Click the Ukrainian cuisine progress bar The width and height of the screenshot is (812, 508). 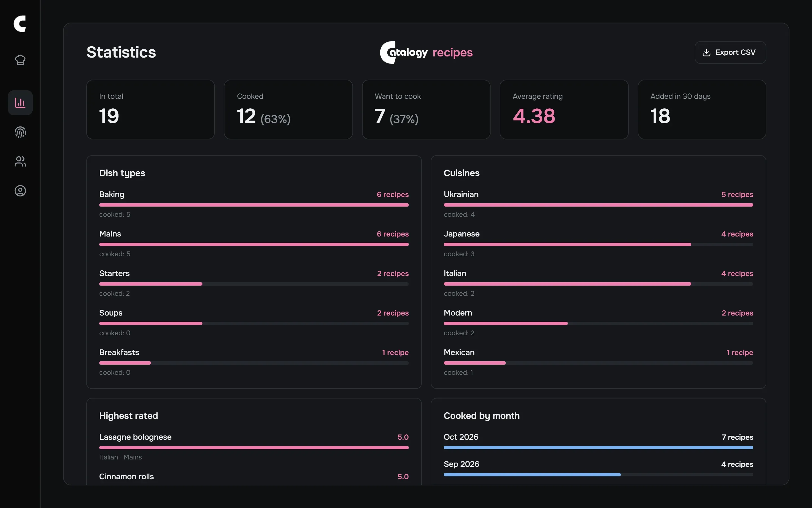598,205
